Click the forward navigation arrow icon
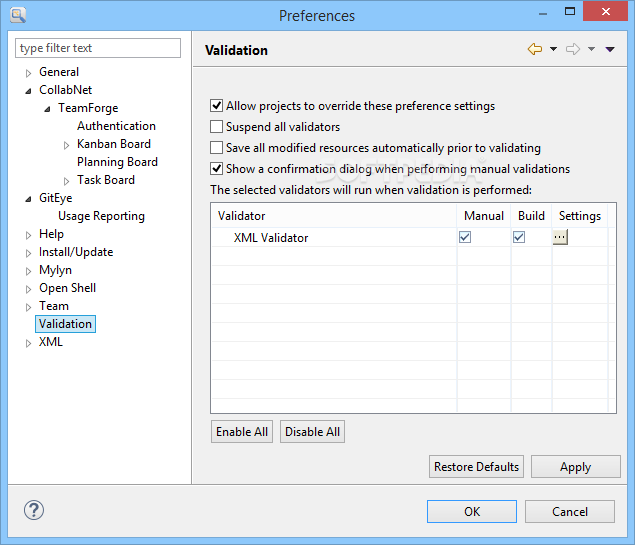635x545 pixels. click(573, 49)
